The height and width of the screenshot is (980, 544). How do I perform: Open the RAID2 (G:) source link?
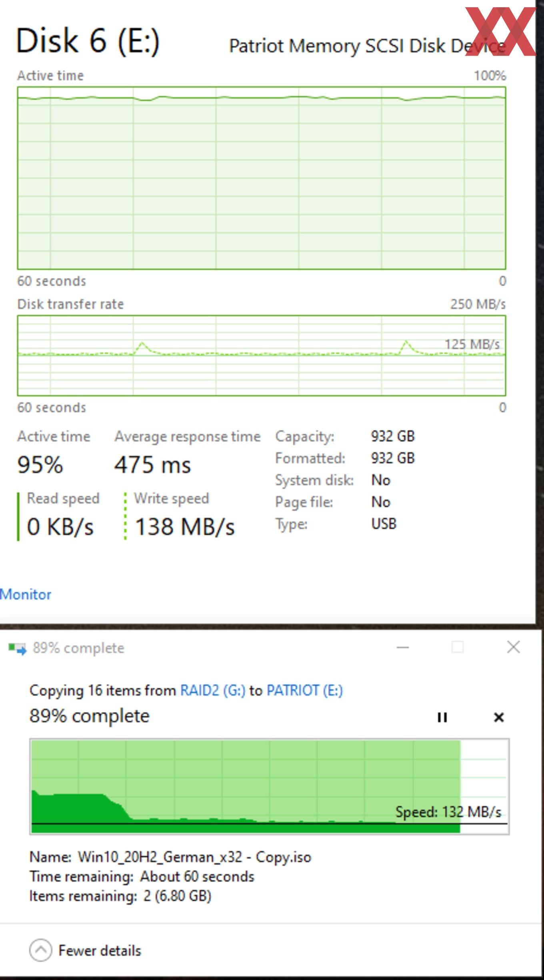pos(213,690)
